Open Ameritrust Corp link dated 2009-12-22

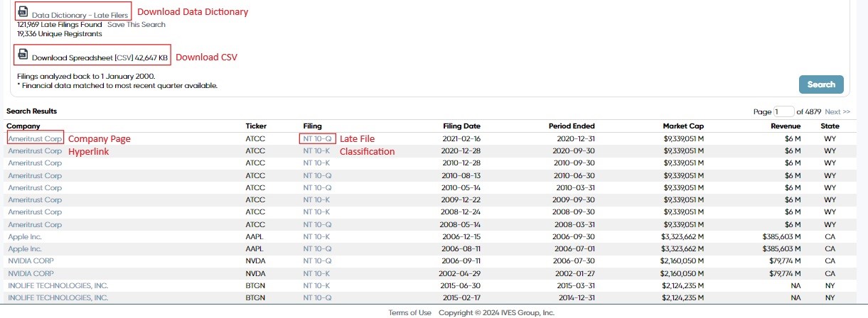pos(35,200)
